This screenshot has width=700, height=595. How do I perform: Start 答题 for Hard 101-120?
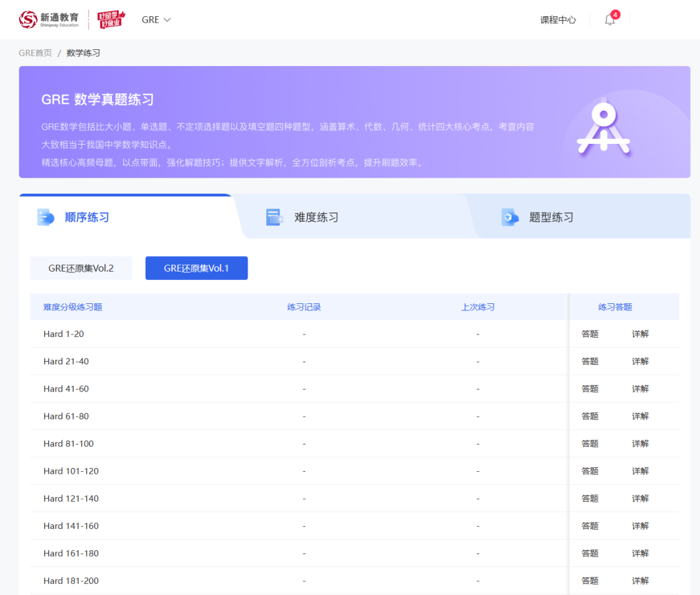[x=590, y=471]
